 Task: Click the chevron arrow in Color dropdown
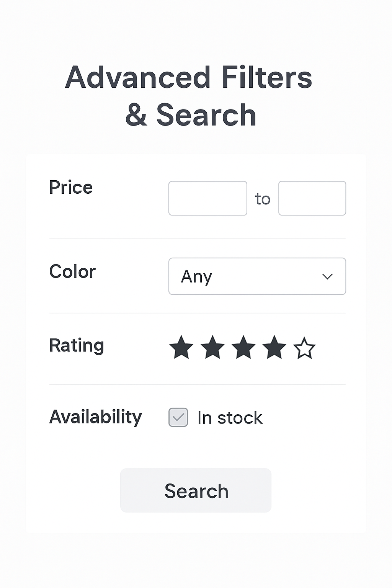[327, 276]
